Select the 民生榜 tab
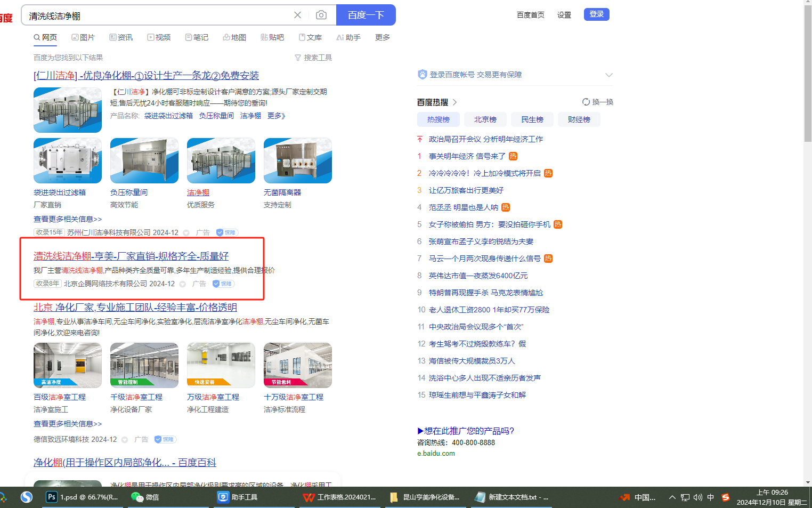Image resolution: width=812 pixels, height=508 pixels. (x=532, y=119)
